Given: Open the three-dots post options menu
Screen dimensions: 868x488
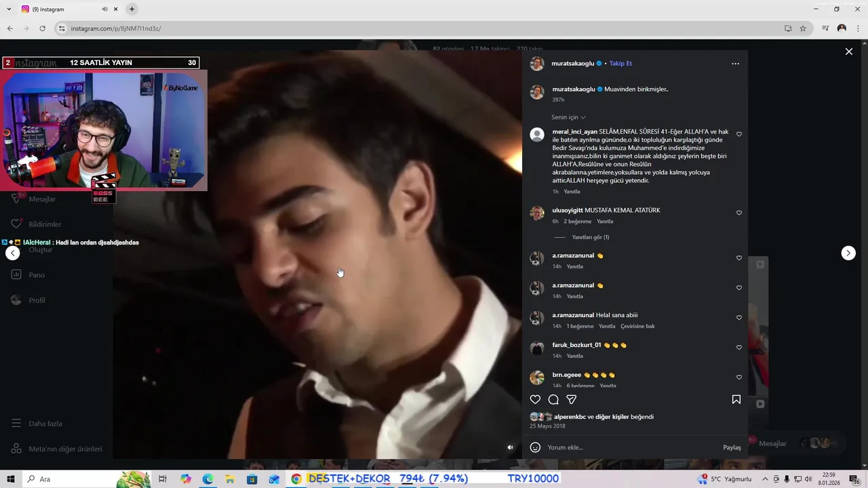Looking at the screenshot, I should [x=735, y=64].
